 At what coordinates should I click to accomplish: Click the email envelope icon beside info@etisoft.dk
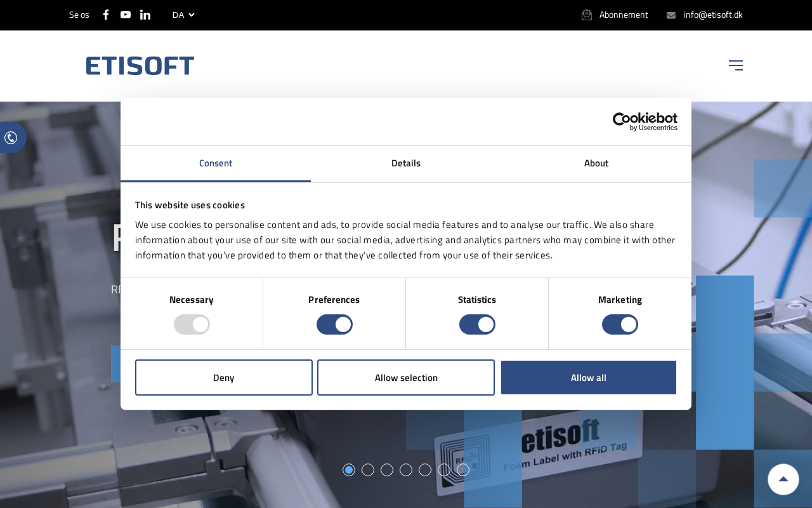[671, 15]
